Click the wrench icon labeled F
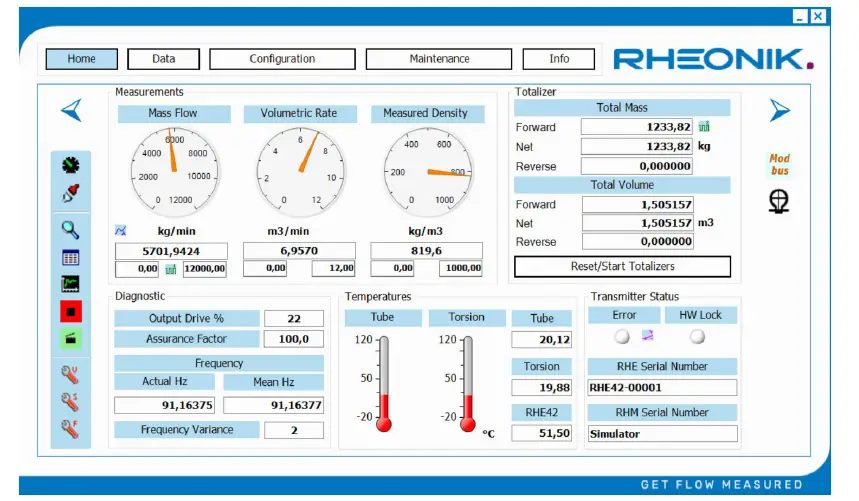 (x=70, y=429)
